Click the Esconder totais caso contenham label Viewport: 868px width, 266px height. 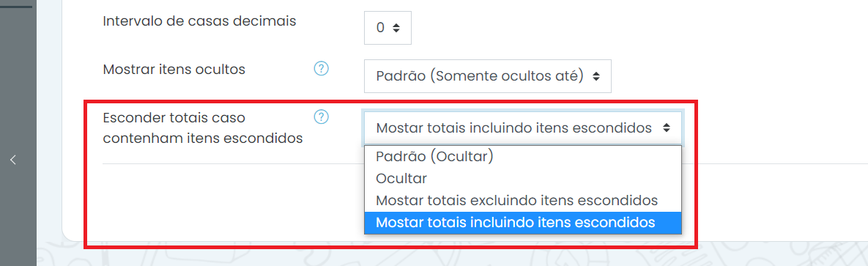[203, 128]
